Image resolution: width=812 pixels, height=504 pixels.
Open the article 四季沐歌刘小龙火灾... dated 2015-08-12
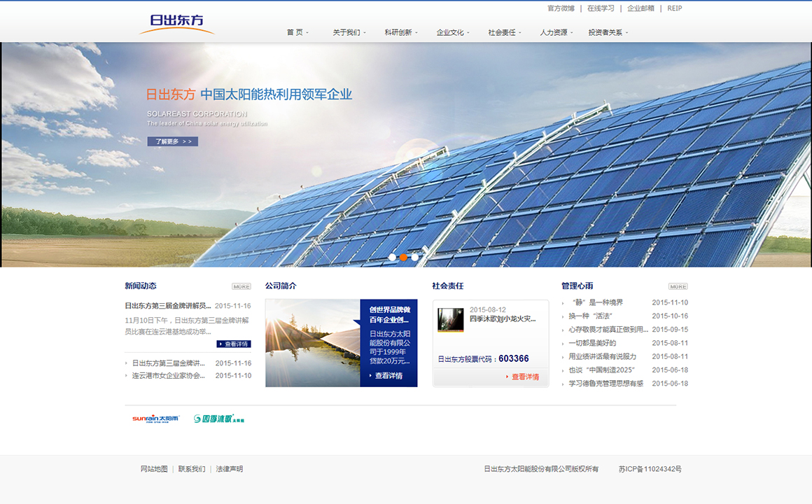click(x=503, y=318)
